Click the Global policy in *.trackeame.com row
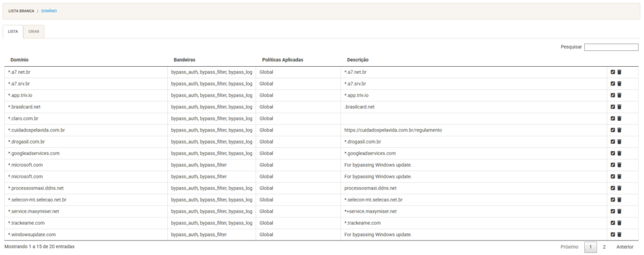This screenshot has width=644, height=255. click(x=266, y=223)
